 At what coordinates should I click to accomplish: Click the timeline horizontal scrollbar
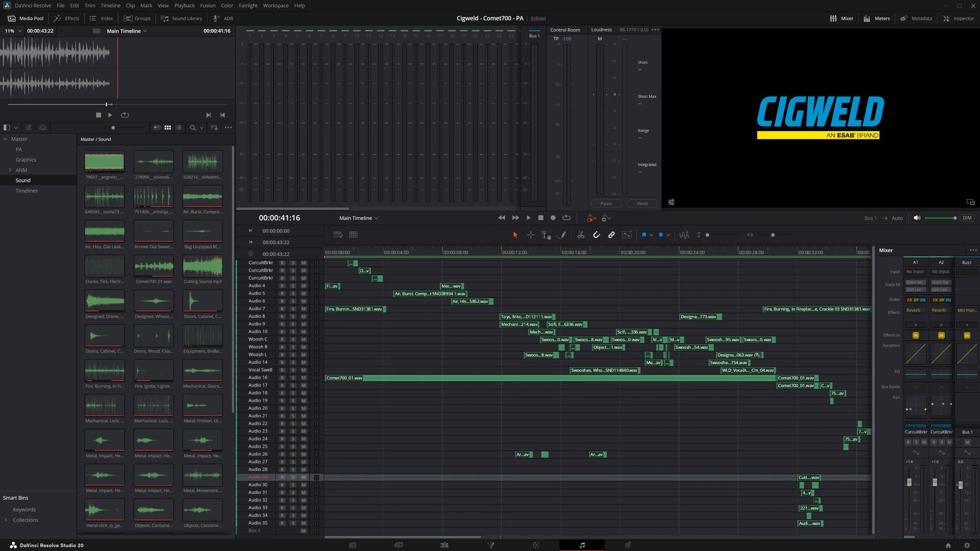[x=402, y=537]
